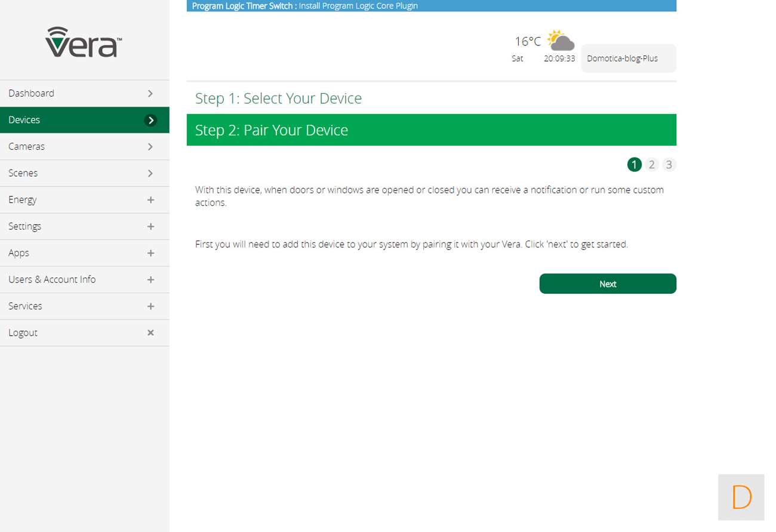Click the Cameras chevron arrow
This screenshot has width=776, height=532.
point(150,146)
